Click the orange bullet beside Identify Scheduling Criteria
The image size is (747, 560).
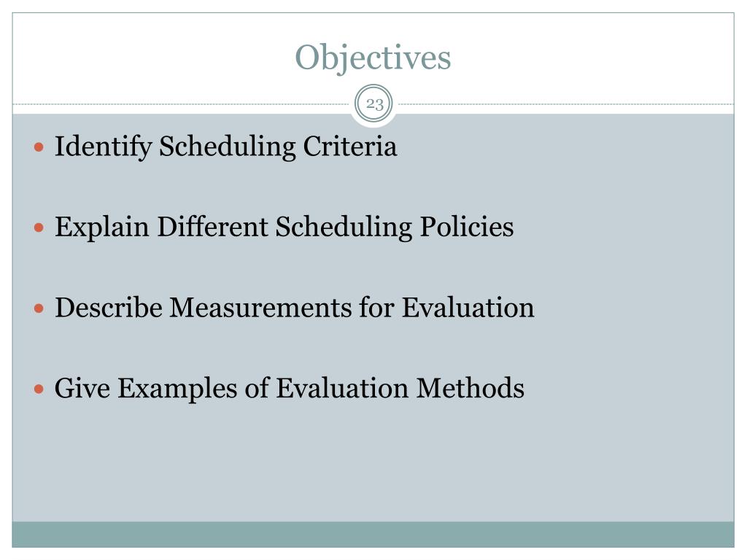tap(40, 147)
